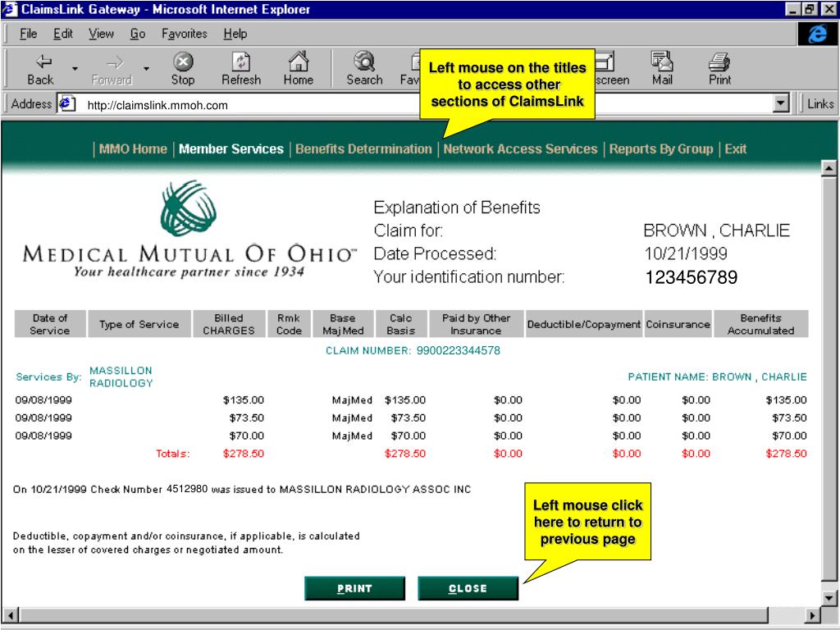Go to Member Services section
840x630 pixels.
click(231, 149)
